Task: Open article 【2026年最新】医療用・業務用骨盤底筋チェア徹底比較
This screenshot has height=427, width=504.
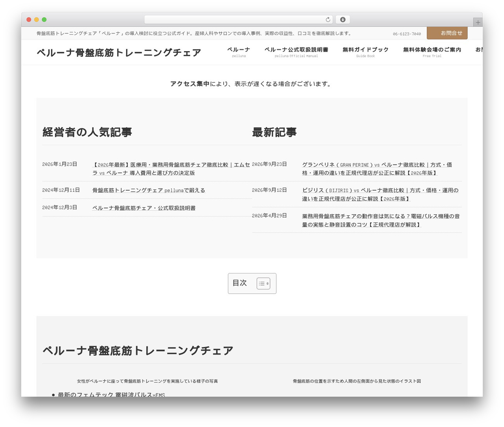Action: point(171,169)
